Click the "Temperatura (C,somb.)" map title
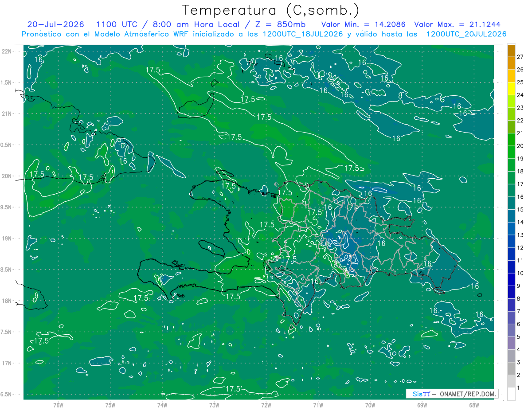The height and width of the screenshot is (411, 532). coord(271,10)
